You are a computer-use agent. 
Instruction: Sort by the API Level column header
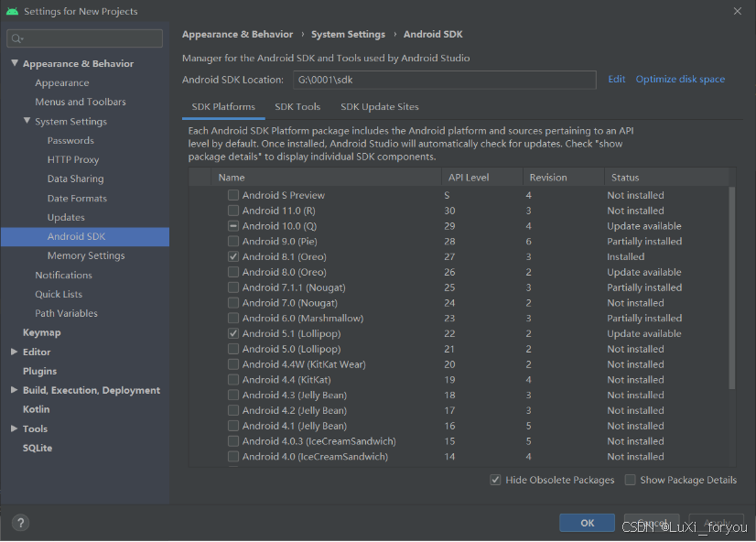click(x=482, y=178)
